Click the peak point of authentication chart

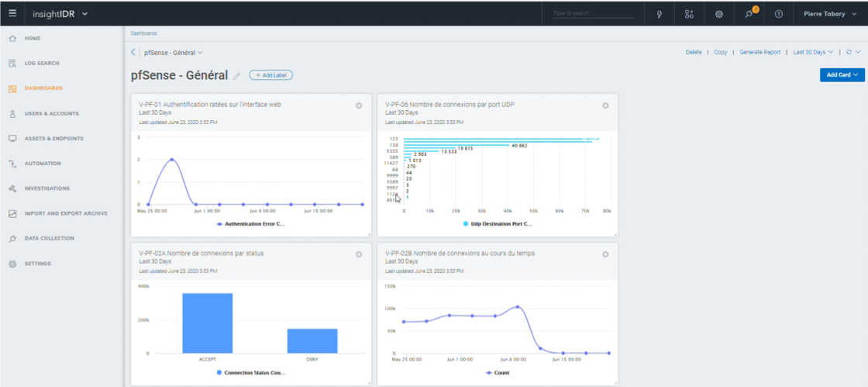coord(171,160)
